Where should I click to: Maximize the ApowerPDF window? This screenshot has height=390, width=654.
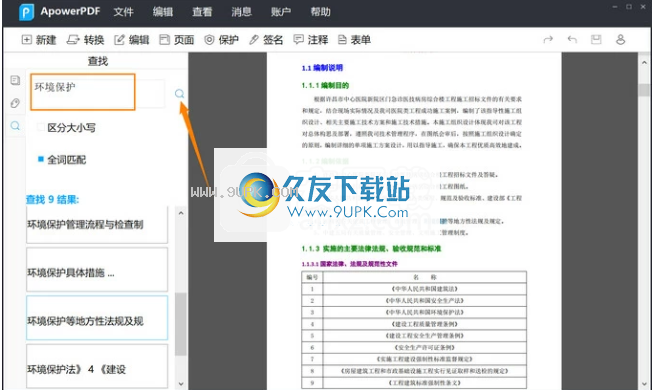click(x=629, y=7)
